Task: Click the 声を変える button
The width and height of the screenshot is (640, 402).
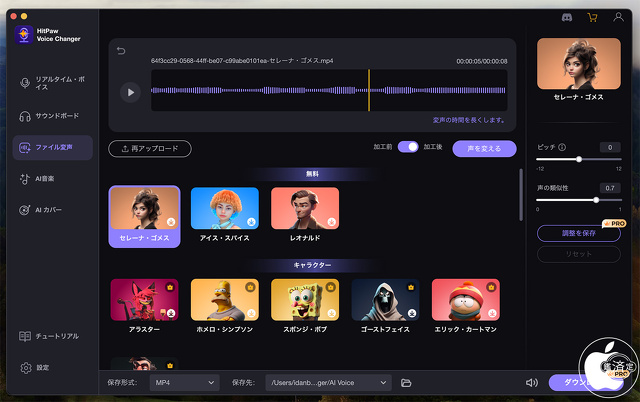Action: tap(484, 148)
